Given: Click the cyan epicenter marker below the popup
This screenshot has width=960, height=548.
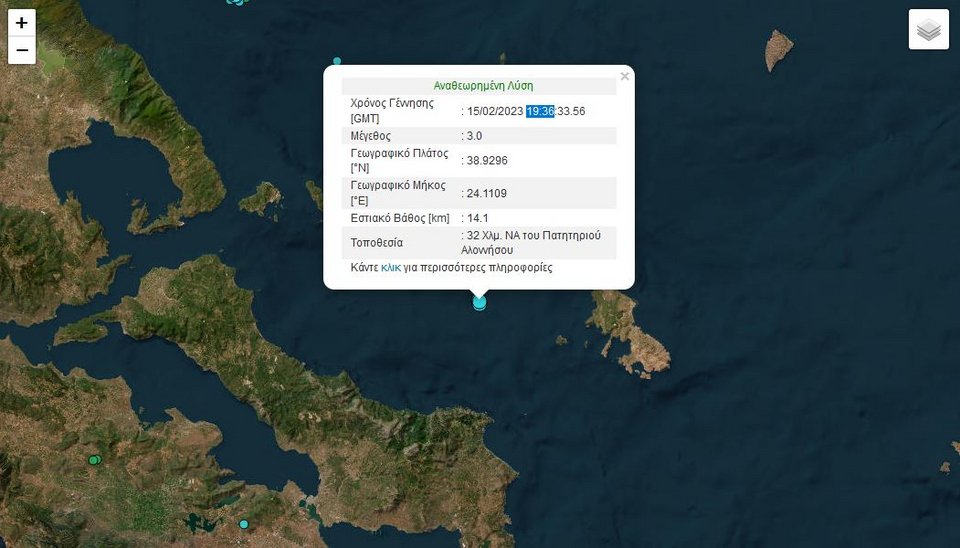Looking at the screenshot, I should (x=479, y=302).
